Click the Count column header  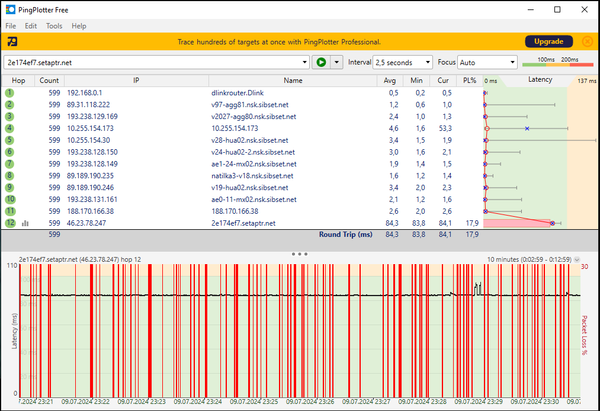[49, 80]
